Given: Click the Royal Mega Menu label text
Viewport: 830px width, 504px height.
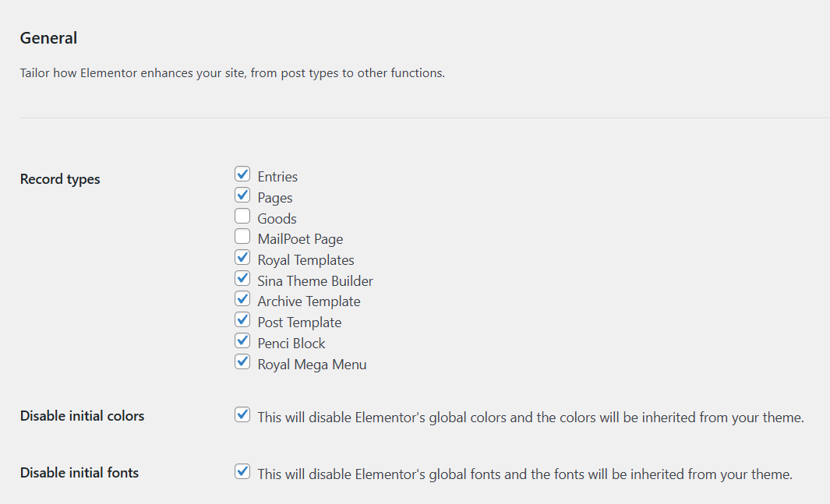Looking at the screenshot, I should pos(312,365).
